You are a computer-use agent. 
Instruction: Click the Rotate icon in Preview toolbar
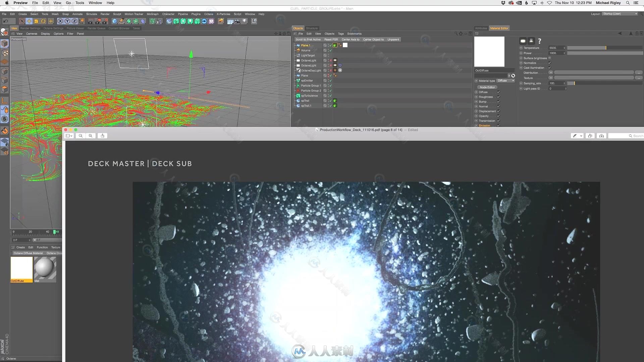tap(590, 136)
